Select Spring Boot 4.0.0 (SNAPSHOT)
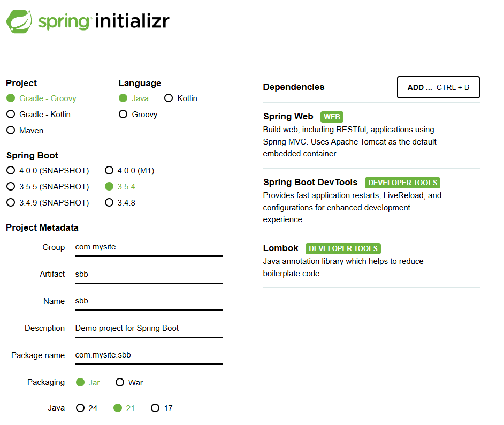504x425 pixels. [48, 171]
